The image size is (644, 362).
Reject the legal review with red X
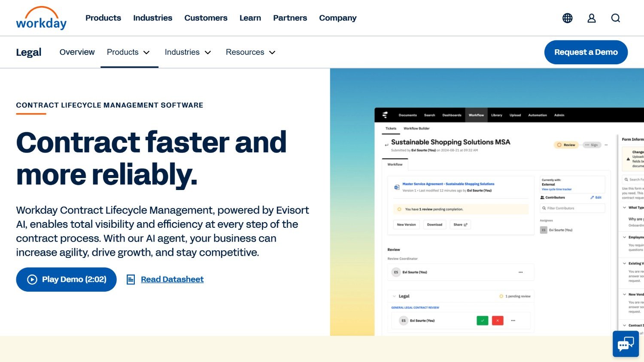point(497,320)
